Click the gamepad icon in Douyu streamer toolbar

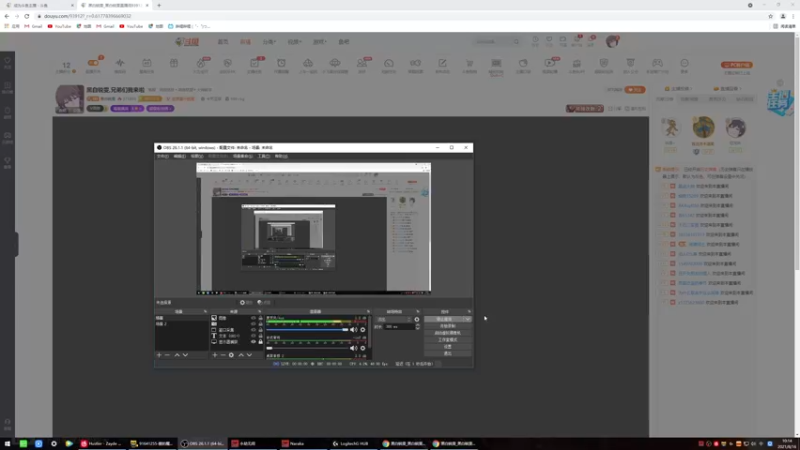pos(657,63)
